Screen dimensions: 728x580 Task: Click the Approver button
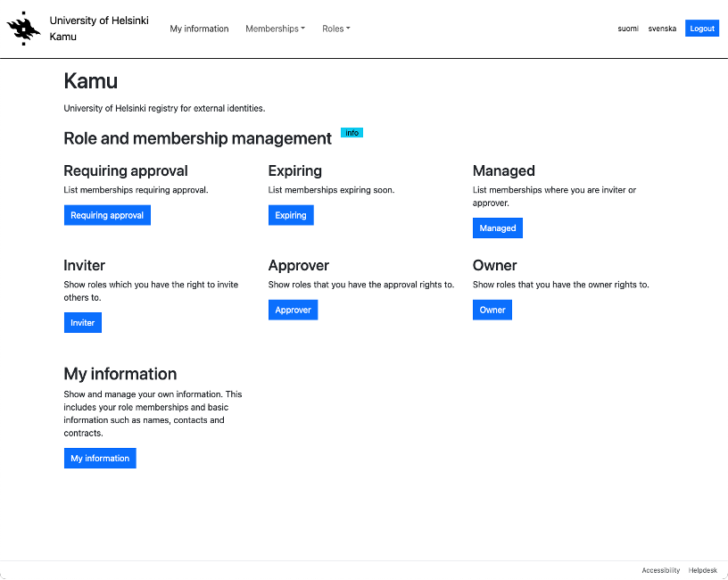(293, 310)
